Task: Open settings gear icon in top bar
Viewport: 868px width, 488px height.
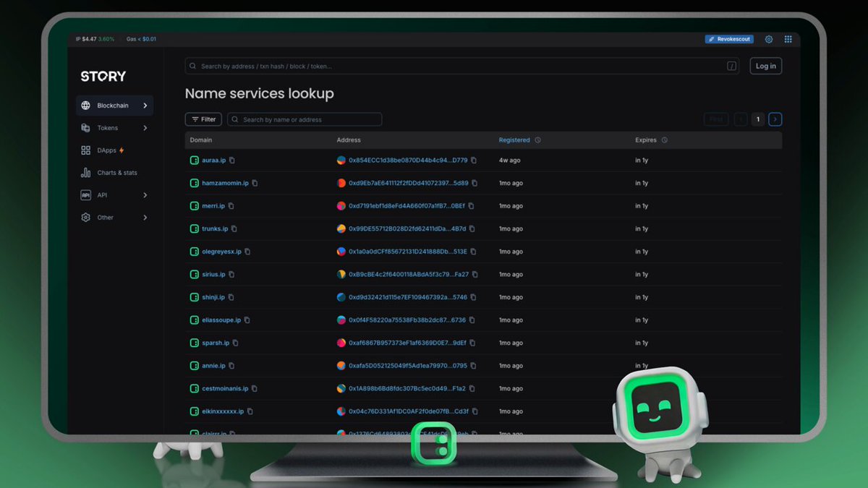Action: tap(769, 39)
